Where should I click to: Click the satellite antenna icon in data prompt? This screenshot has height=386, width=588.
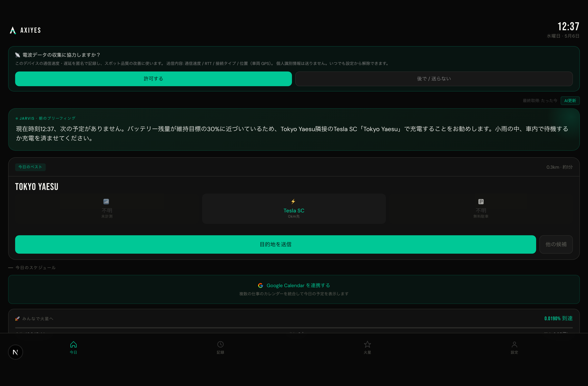click(x=18, y=55)
